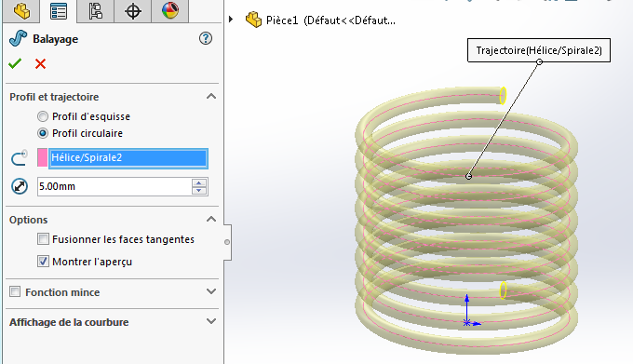Open help for the Balayage feature
Image resolution: width=633 pixels, height=364 pixels.
[x=206, y=38]
